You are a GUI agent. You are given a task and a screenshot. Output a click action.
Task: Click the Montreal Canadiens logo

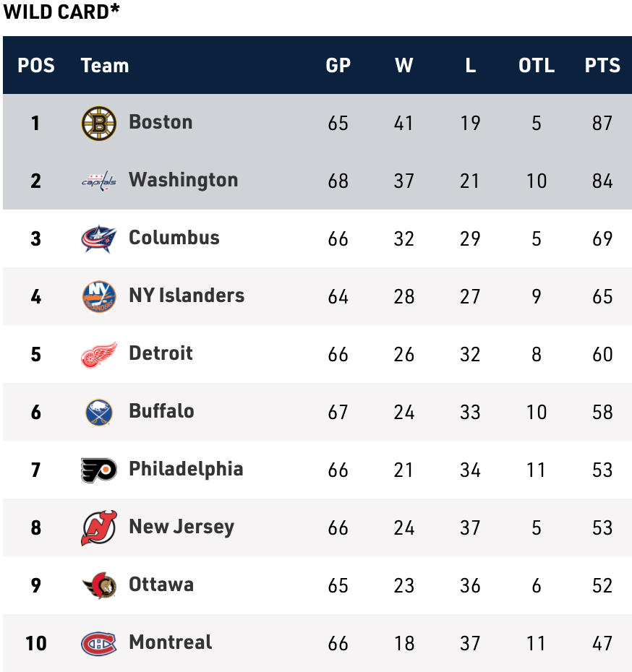pos(98,643)
